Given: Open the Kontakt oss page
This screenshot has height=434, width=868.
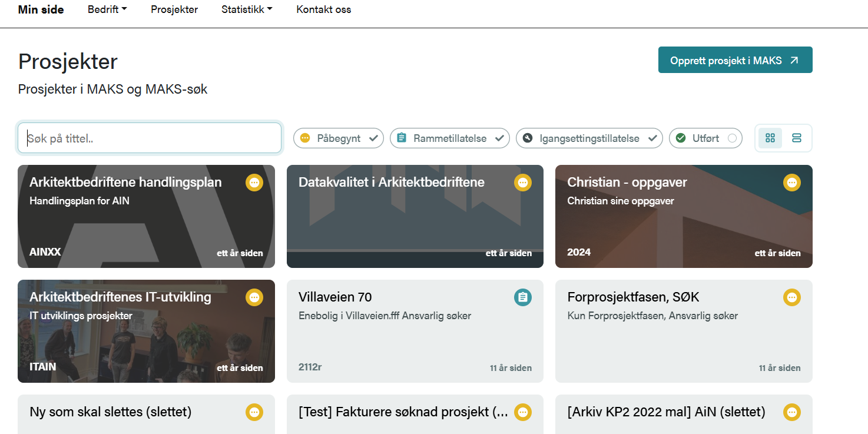Looking at the screenshot, I should [x=324, y=9].
